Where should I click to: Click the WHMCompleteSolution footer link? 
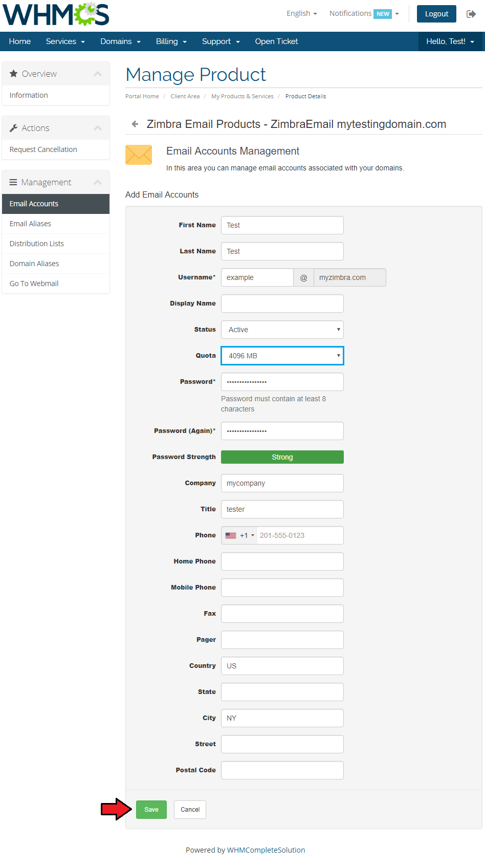pos(266,850)
